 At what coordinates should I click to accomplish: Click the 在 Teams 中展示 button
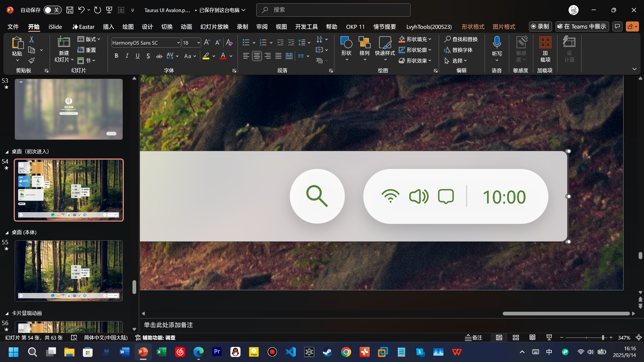click(582, 26)
